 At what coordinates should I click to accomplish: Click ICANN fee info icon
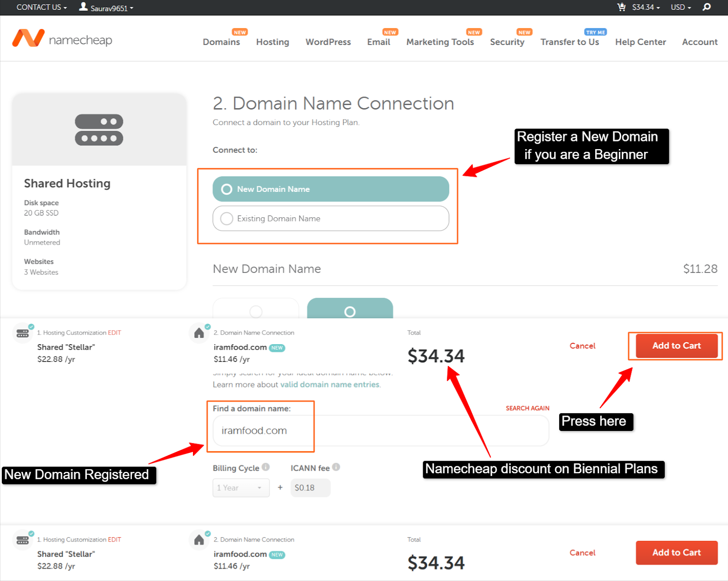click(x=336, y=467)
